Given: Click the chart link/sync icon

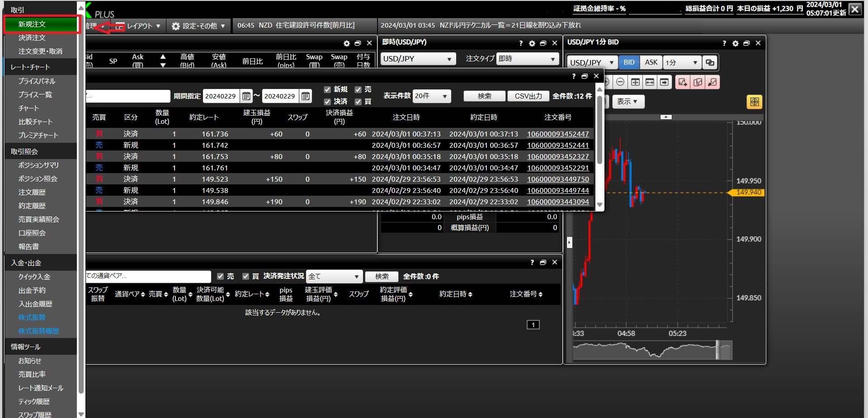Looking at the screenshot, I should click(710, 62).
